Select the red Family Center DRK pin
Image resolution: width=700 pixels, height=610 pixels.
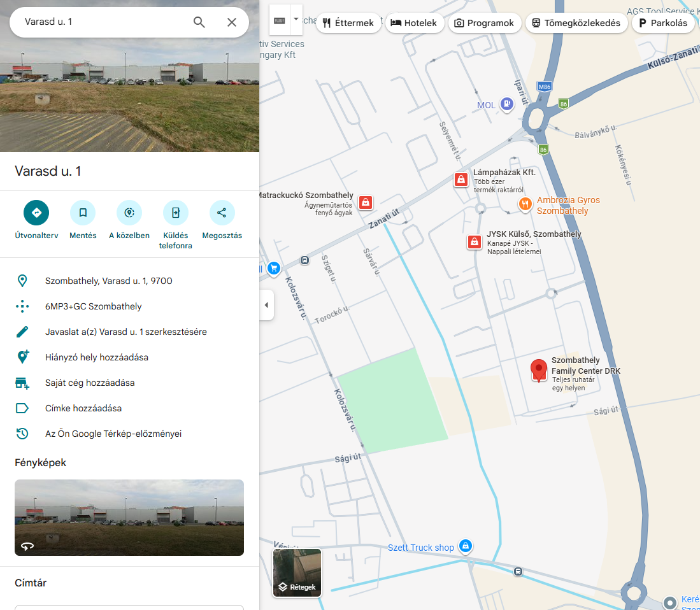pyautogui.click(x=539, y=370)
